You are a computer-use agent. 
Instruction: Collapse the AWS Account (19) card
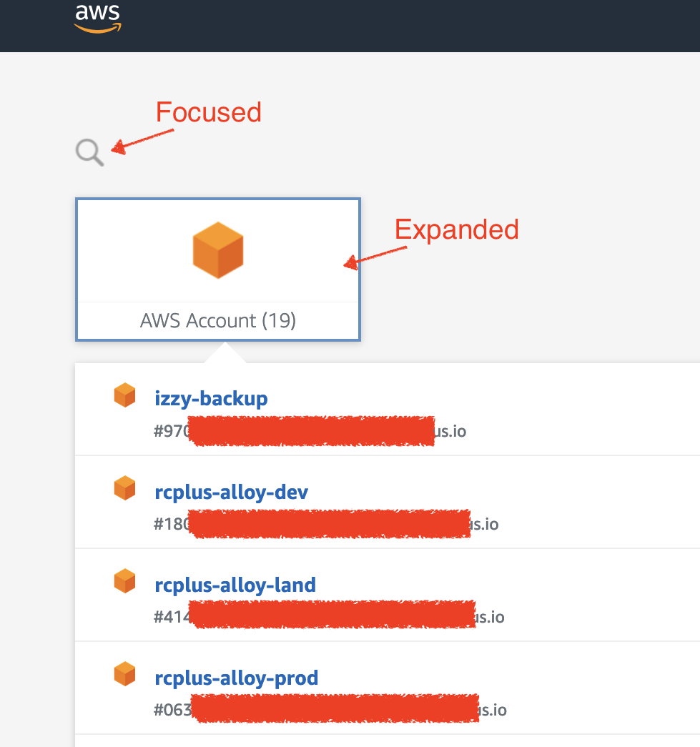pyautogui.click(x=218, y=269)
